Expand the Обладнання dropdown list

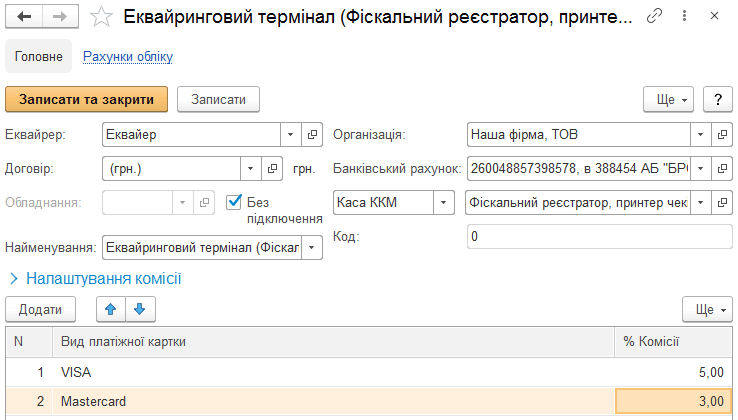pyautogui.click(x=183, y=202)
